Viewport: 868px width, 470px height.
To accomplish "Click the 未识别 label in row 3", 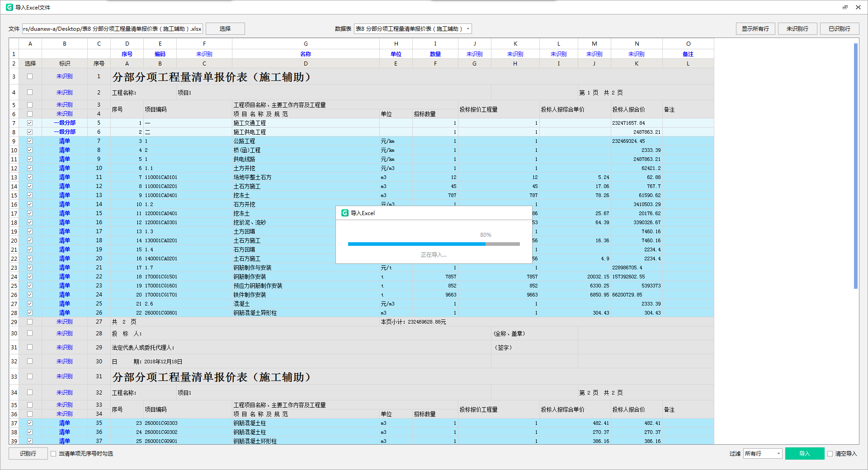I will (x=65, y=76).
